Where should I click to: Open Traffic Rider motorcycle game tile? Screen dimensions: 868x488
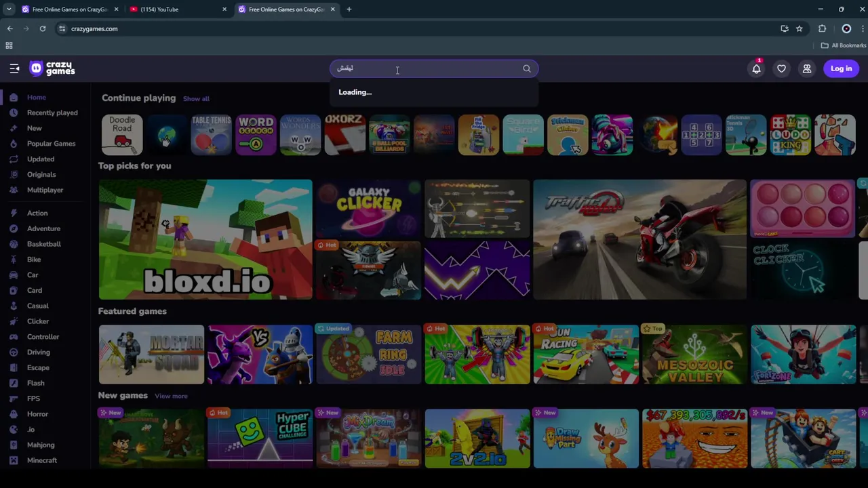(x=639, y=239)
